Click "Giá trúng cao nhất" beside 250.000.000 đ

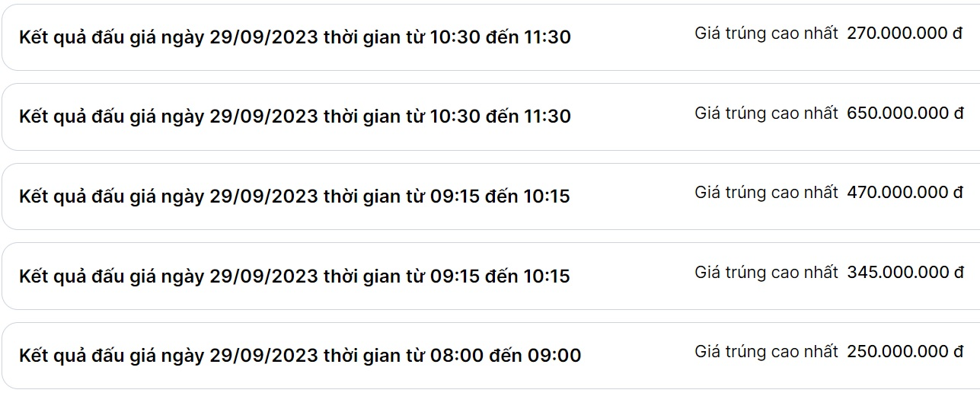[x=766, y=352]
